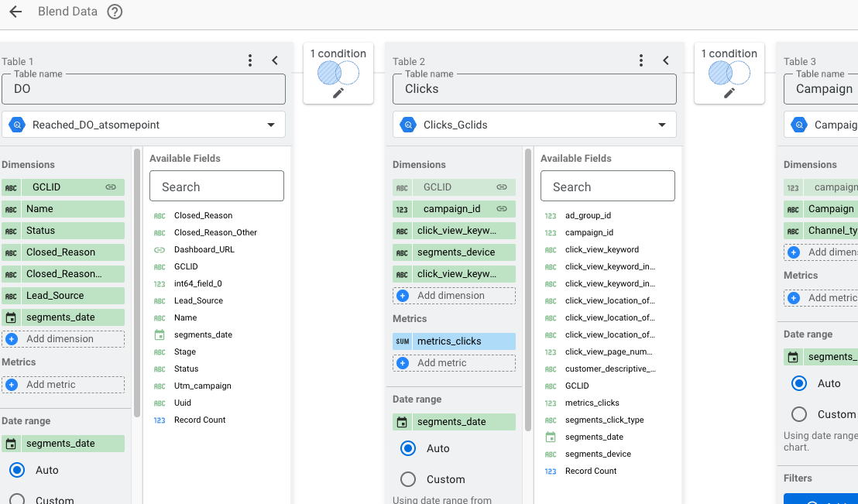Open Table 1 three-dot options menu
The height and width of the screenshot is (504, 858).
pyautogui.click(x=250, y=60)
